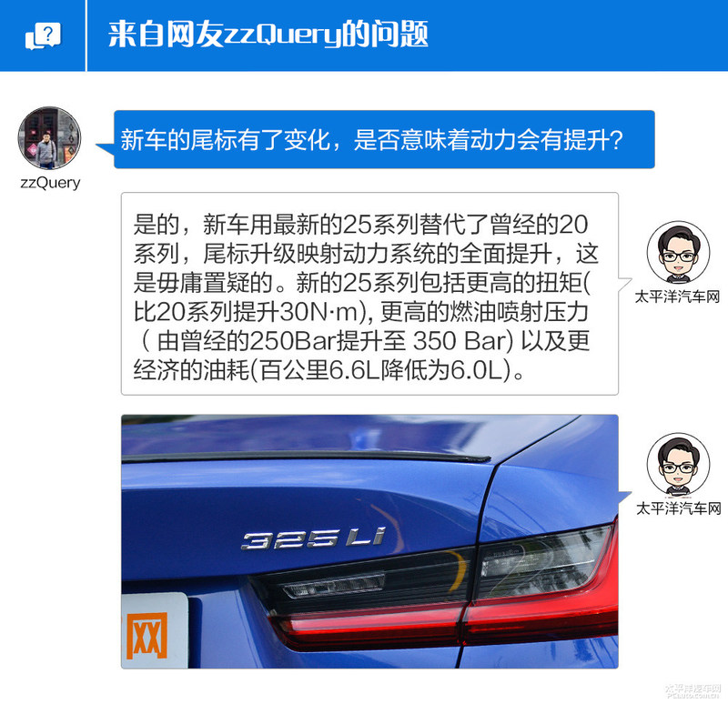This screenshot has height=704, width=728.
Task: Open zzQuery's round profile avatar
Action: click(x=49, y=138)
